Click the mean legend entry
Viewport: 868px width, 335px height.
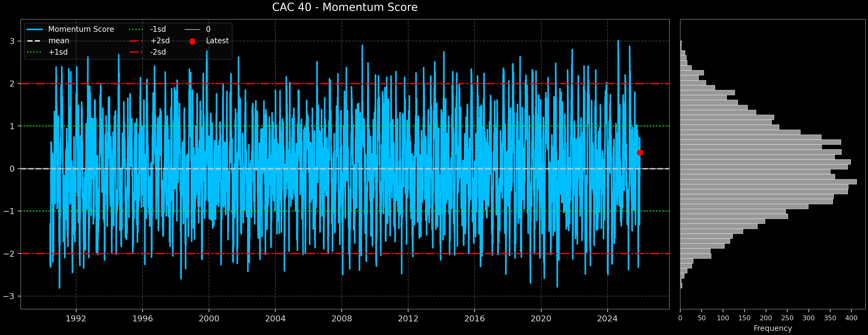click(x=59, y=41)
